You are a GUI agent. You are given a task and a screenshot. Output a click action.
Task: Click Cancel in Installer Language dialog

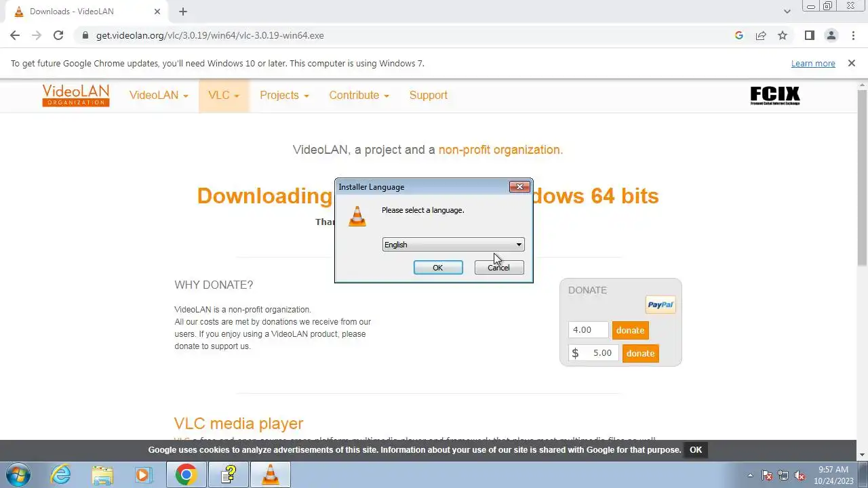pos(498,268)
